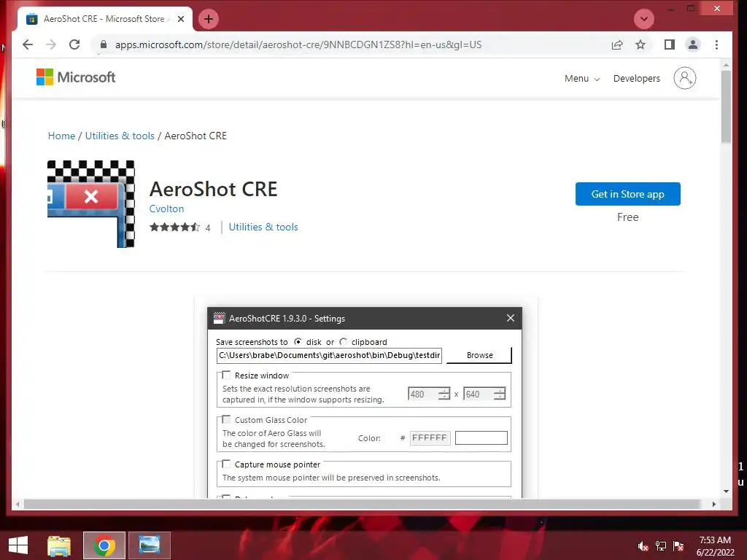This screenshot has height=560, width=747.
Task: Open the Windows Start menu
Action: point(18,545)
